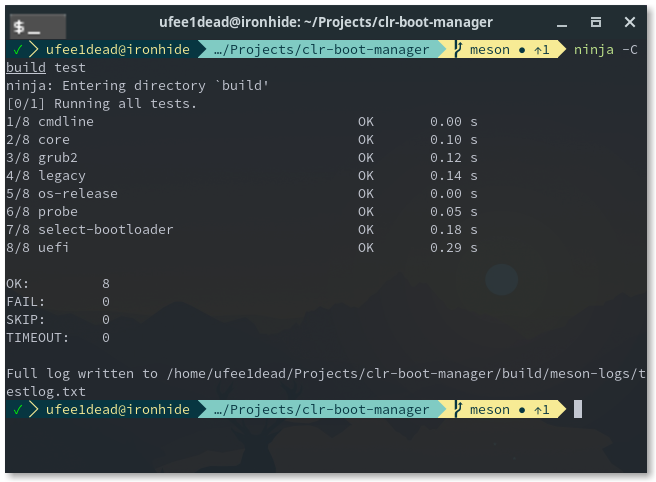656x482 pixels.
Task: Click the 'OK: 8' summary line
Action: tap(58, 284)
